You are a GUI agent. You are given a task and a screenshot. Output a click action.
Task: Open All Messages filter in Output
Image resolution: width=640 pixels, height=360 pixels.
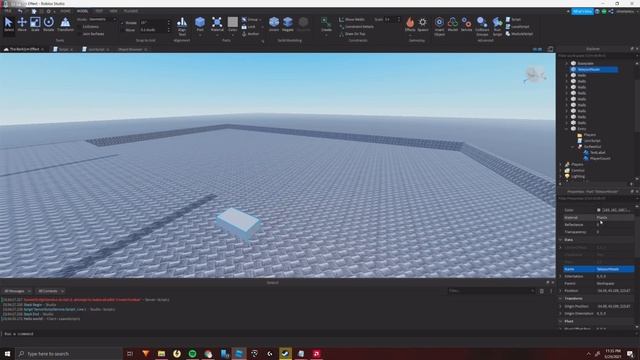coord(17,291)
